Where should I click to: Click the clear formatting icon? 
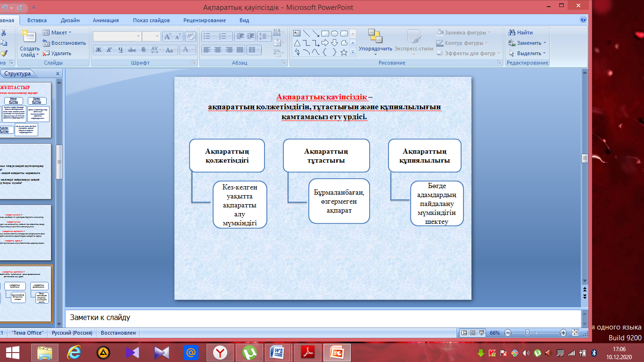point(190,36)
